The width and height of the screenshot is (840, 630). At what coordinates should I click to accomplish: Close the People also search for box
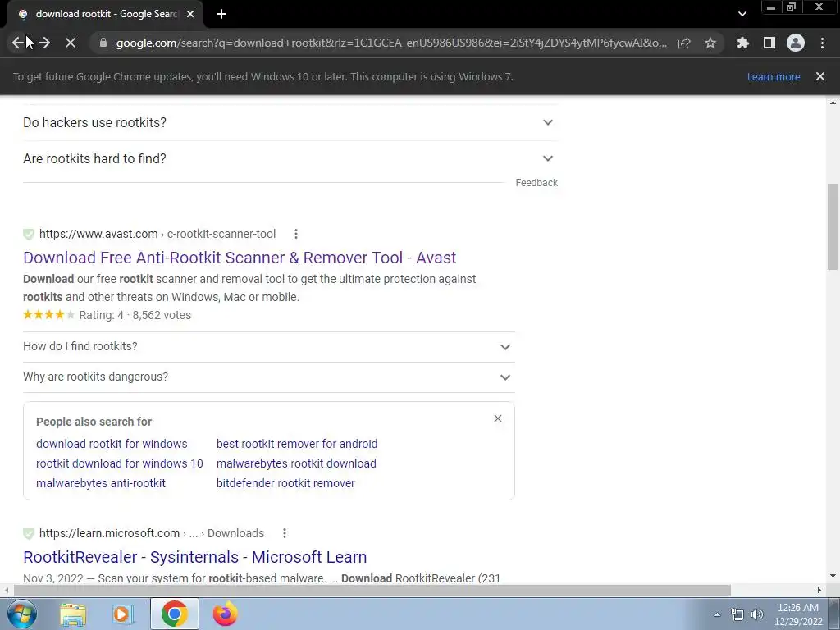(498, 418)
